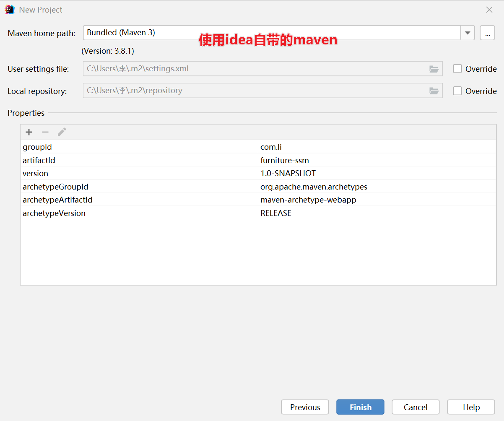Click the Maven home path label

(x=42, y=33)
